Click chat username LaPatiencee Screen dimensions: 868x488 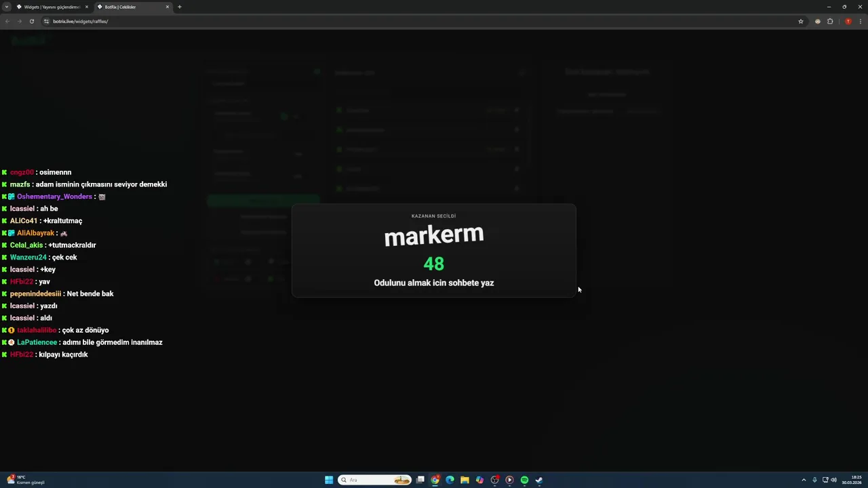(37, 342)
